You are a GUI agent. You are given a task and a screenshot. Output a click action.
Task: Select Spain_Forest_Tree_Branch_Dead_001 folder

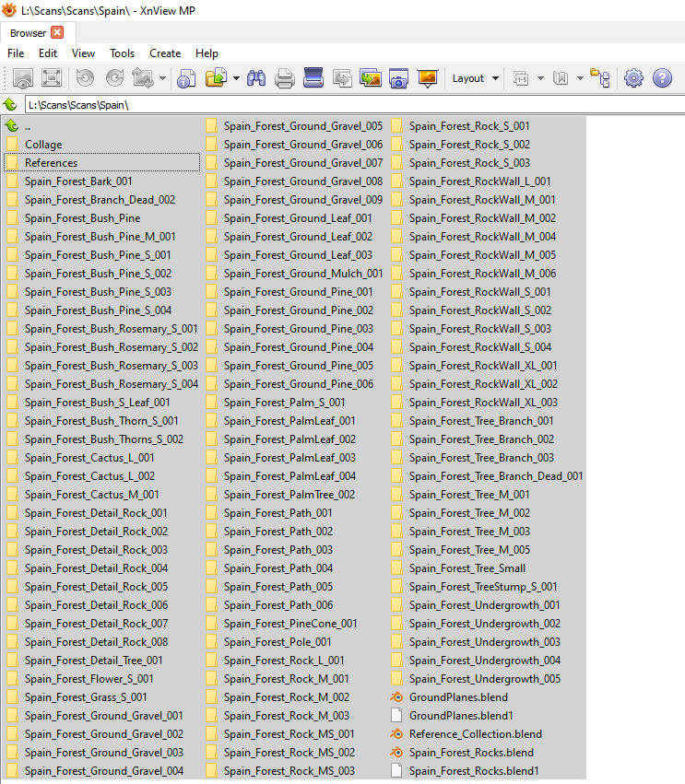[x=487, y=476]
